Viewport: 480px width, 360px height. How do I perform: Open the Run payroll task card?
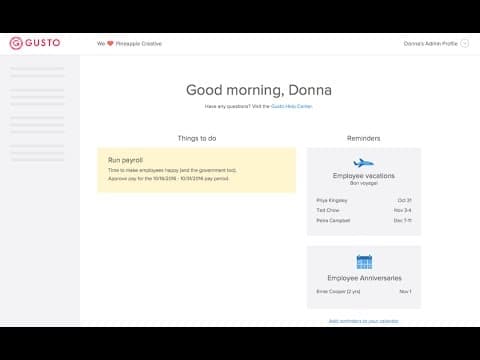click(197, 170)
